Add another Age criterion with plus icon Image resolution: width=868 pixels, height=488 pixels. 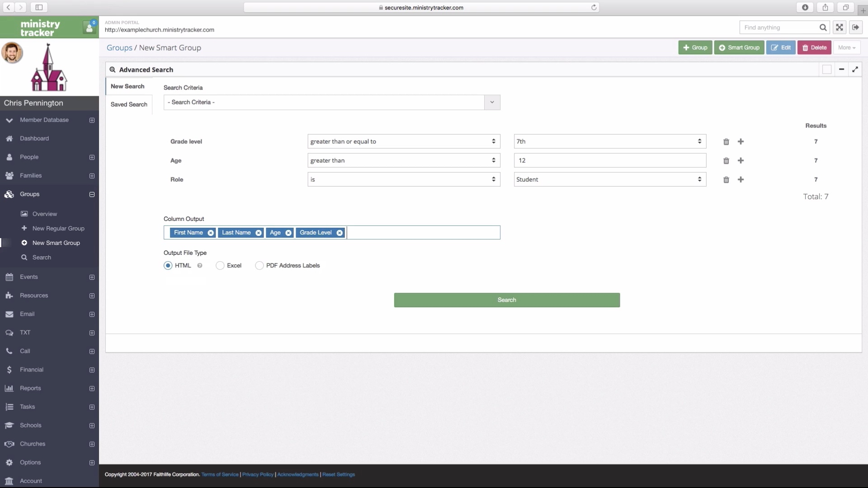pyautogui.click(x=741, y=160)
